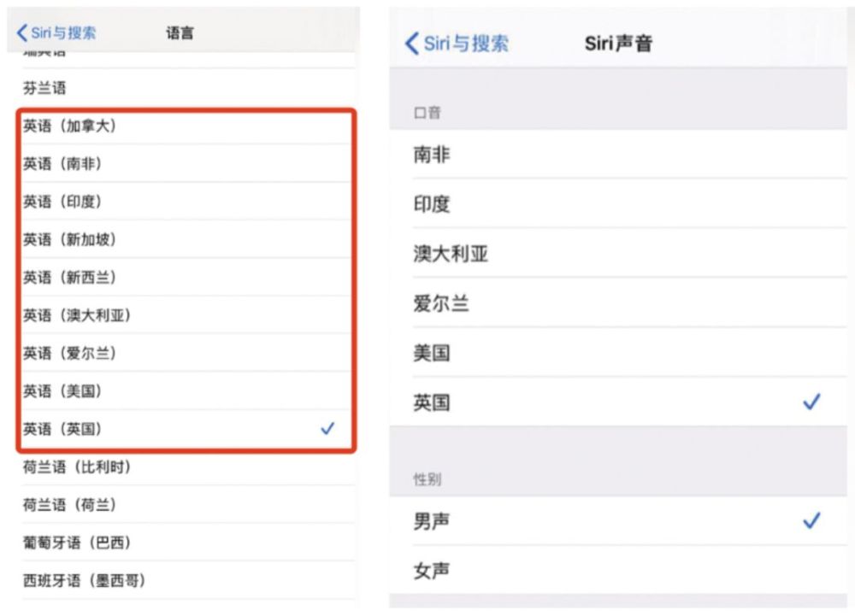Image resolution: width=855 pixels, height=616 pixels.
Task: Select 英语（印度） language option
Action: (x=62, y=202)
